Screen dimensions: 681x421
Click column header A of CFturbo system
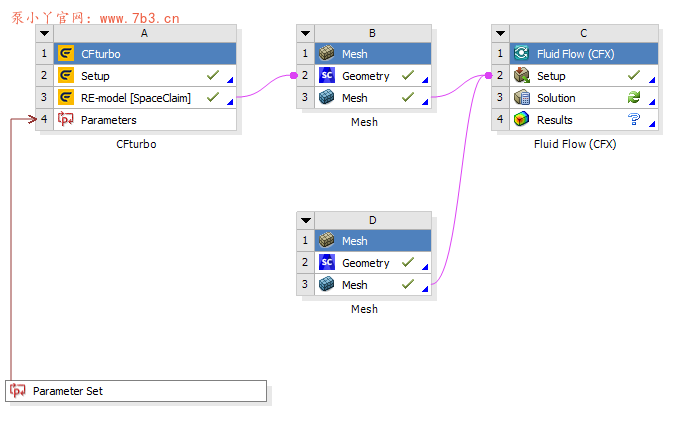click(145, 33)
